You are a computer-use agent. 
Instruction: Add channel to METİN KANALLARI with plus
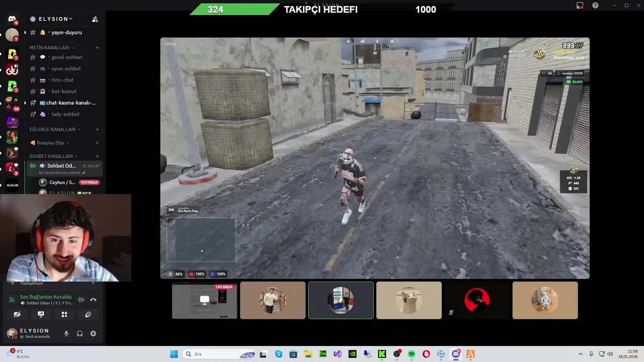click(x=97, y=47)
